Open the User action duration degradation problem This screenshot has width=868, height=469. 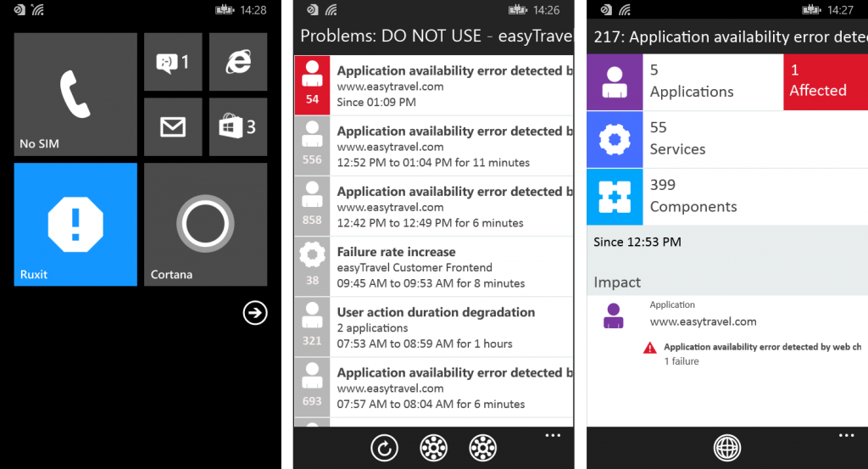point(434,327)
